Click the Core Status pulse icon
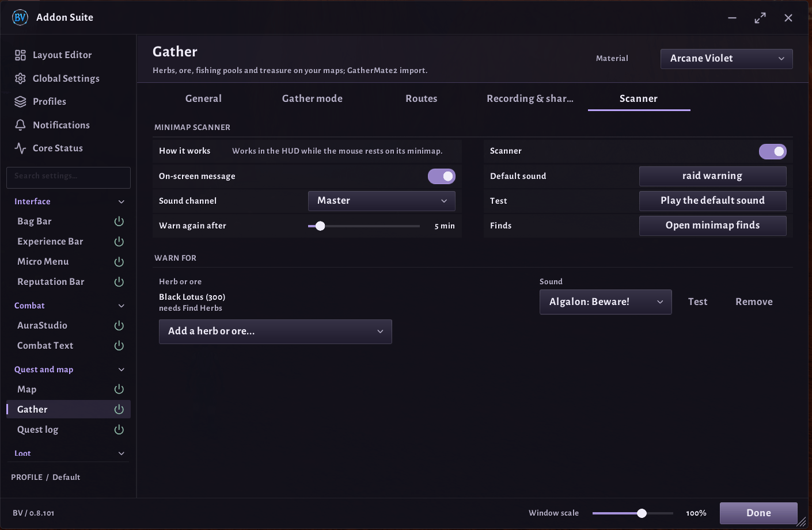 click(x=20, y=148)
